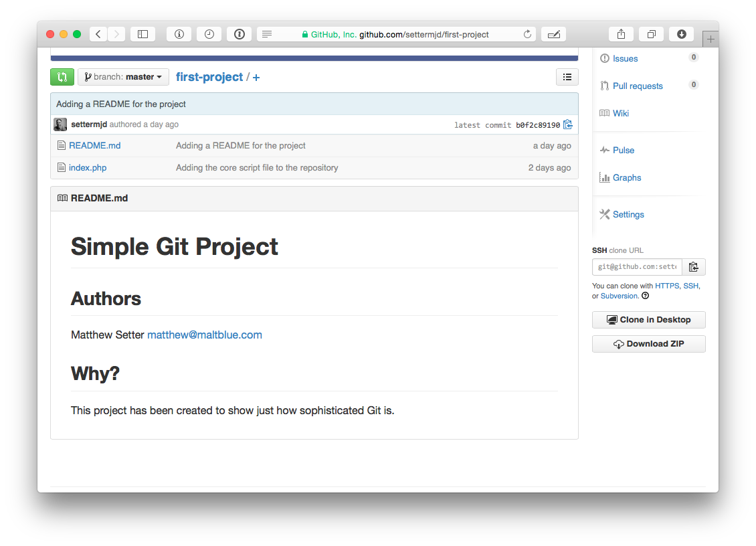Copy the latest commit SHA using clipboard icon
756x546 pixels.
[567, 124]
